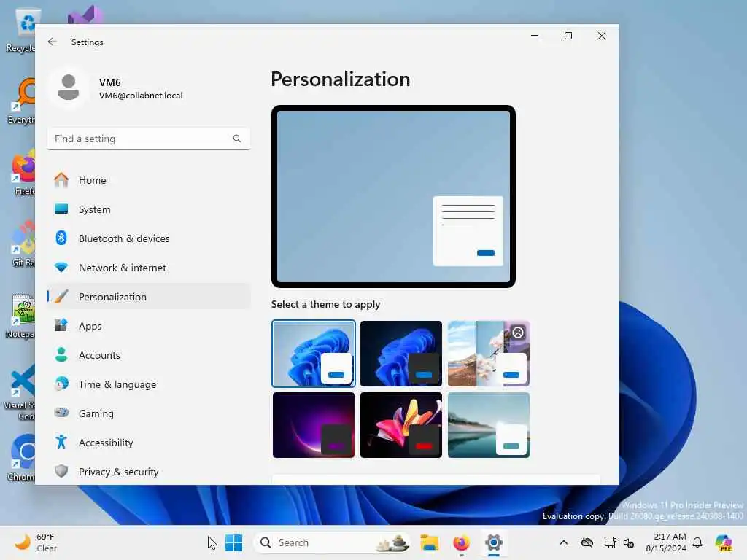The image size is (747, 560).
Task: Apply the Windows spotlight landscape theme
Action: (x=489, y=354)
